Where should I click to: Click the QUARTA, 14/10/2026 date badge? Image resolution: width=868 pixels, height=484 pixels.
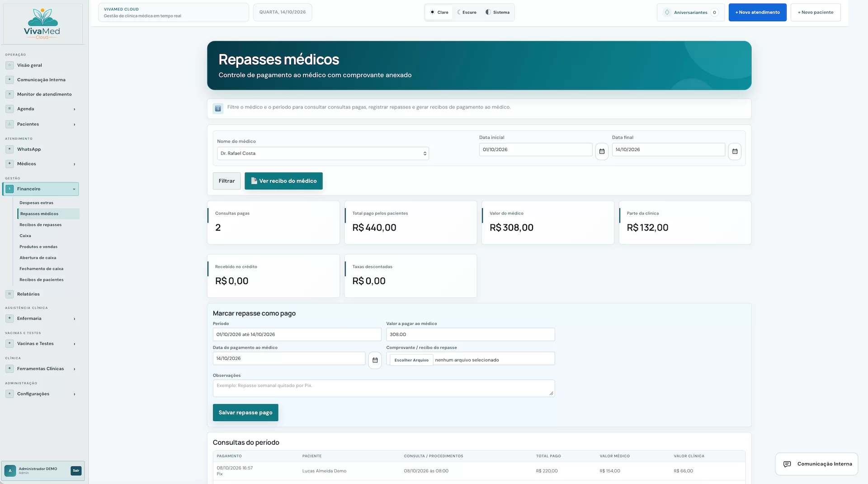tap(283, 12)
